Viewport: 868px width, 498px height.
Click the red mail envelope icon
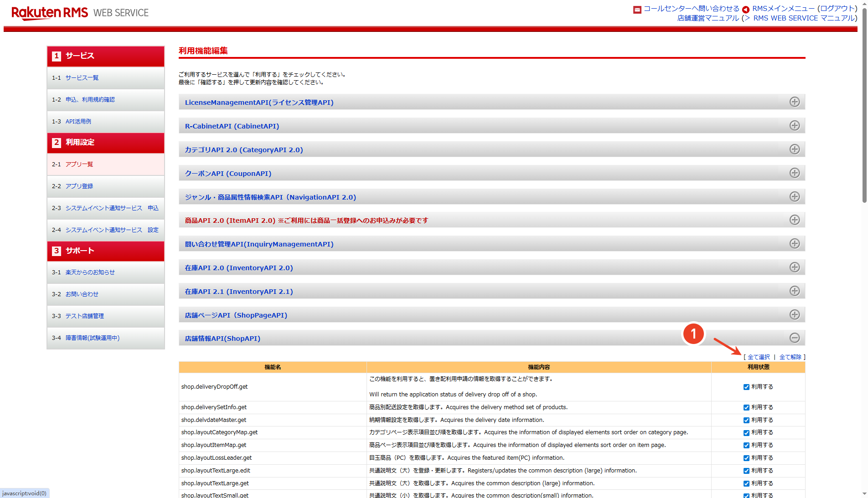(637, 10)
